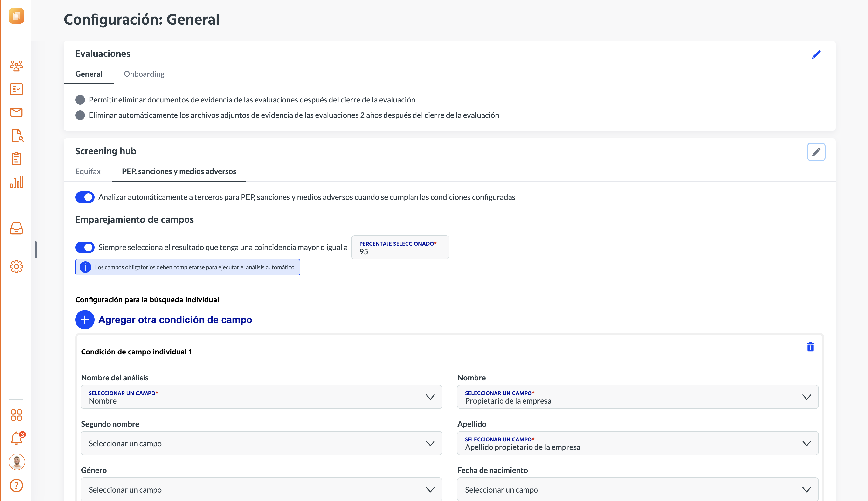The image size is (868, 501).
Task: Click Agregar otra condición de campo
Action: [x=164, y=320]
